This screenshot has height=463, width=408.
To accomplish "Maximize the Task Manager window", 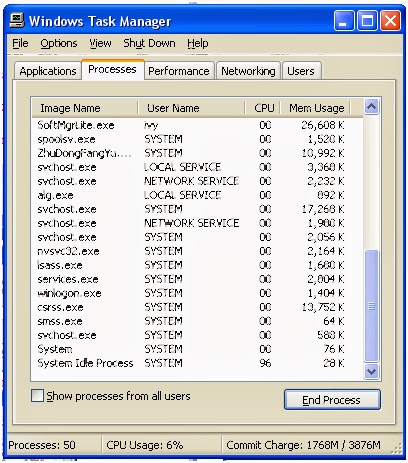I will coord(367,21).
